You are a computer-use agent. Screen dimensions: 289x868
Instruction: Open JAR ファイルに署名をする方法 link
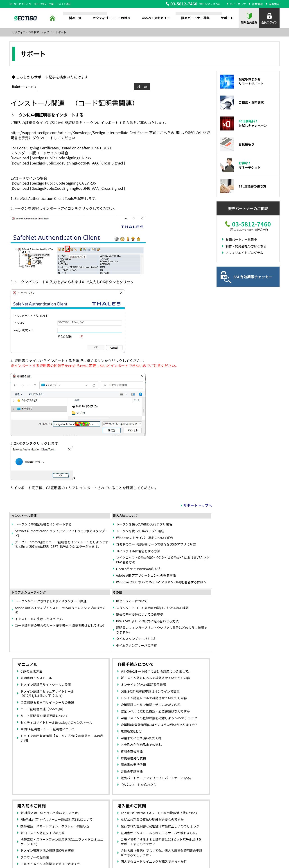point(138,551)
